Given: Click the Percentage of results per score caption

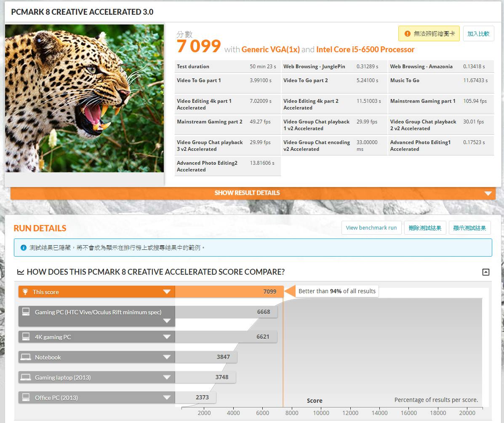Looking at the screenshot, I should pos(436,400).
